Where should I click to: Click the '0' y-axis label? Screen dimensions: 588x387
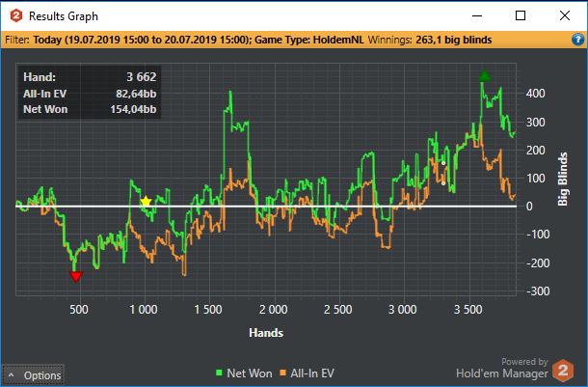tap(529, 207)
